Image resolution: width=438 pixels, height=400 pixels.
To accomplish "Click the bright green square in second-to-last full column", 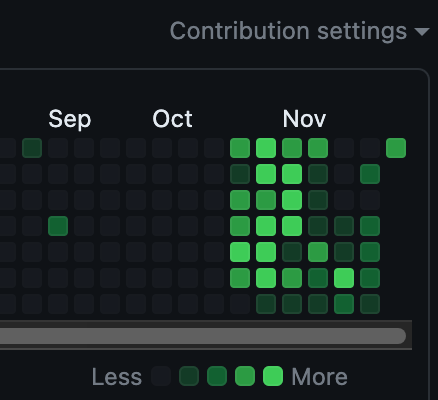I will pyautogui.click(x=344, y=278).
